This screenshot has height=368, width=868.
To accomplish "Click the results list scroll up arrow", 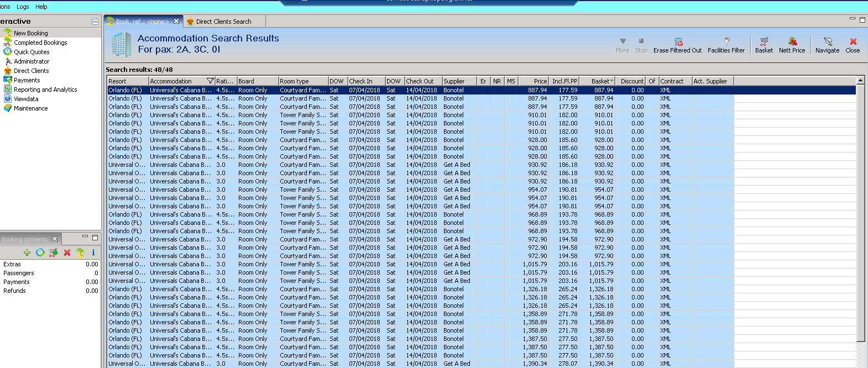I will pyautogui.click(x=860, y=81).
